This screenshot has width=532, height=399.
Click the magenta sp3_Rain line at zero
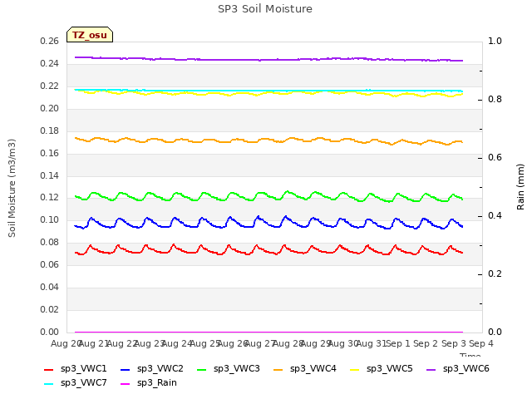[x=268, y=332]
